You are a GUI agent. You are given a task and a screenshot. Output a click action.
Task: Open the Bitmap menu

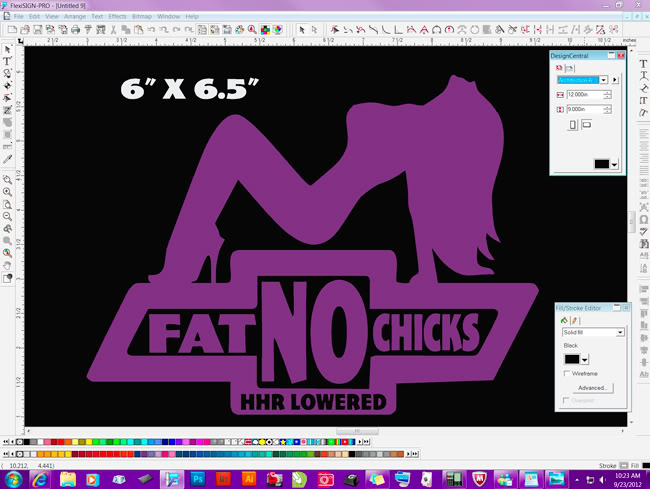(142, 17)
